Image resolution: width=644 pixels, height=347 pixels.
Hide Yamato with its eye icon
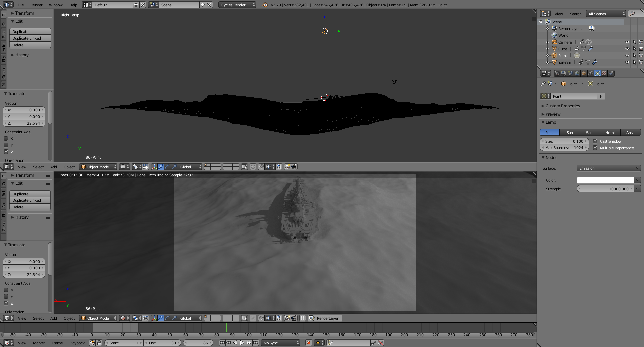pos(627,62)
